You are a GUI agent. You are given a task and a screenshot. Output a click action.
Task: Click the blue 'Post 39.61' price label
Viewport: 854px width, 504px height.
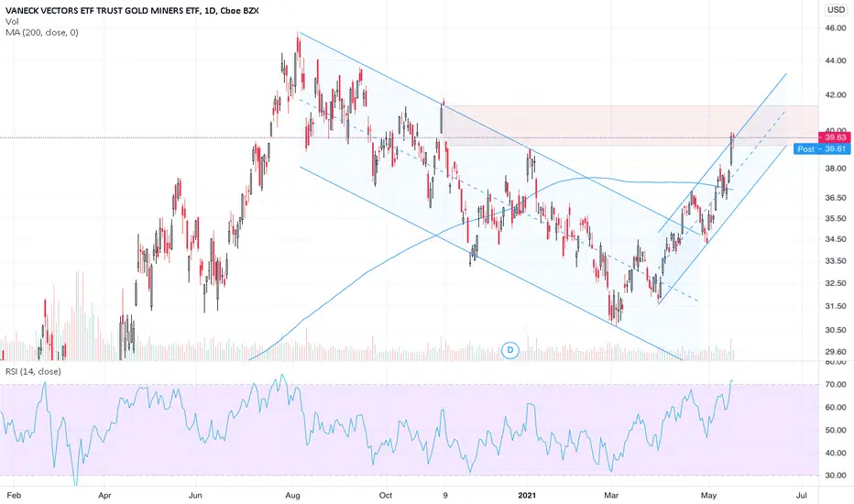click(822, 148)
